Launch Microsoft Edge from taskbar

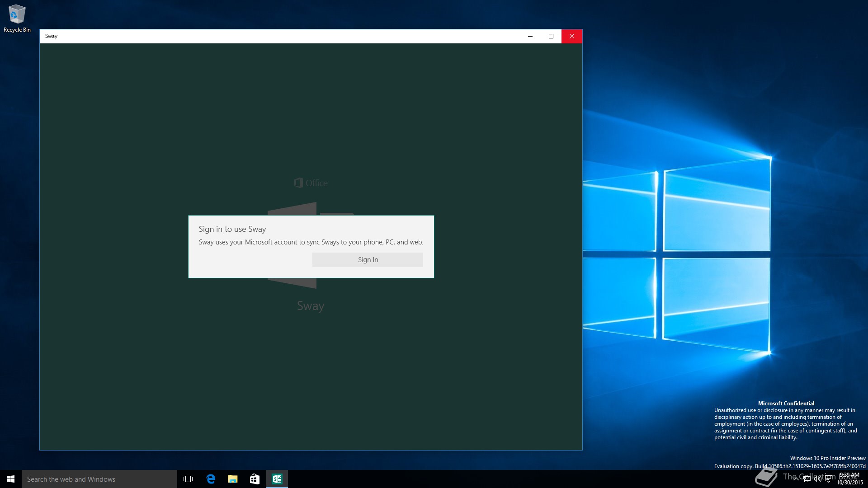click(x=211, y=479)
